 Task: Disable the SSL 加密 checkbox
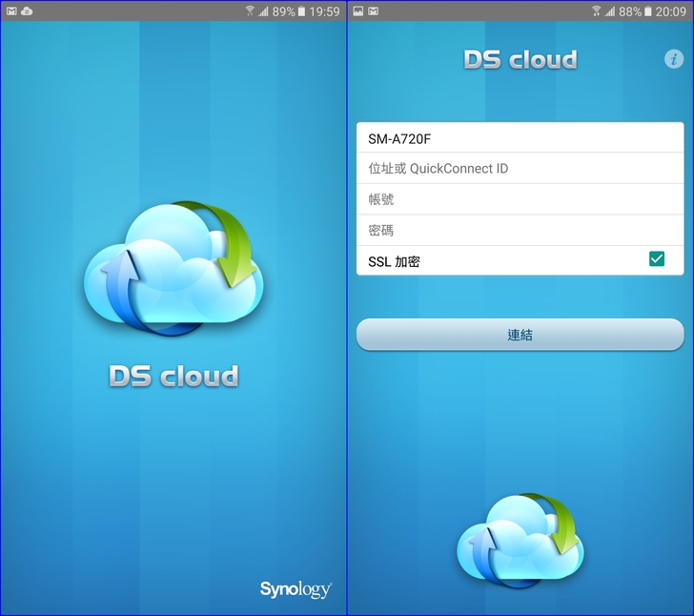pyautogui.click(x=656, y=259)
